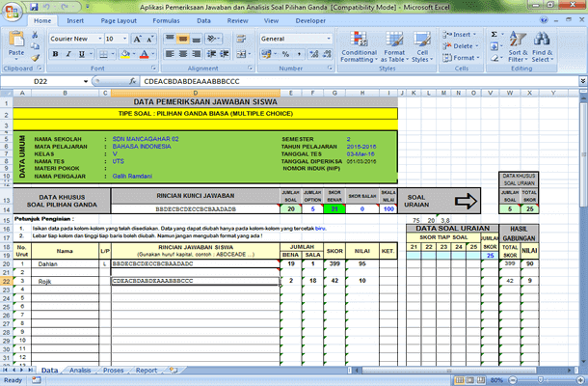
Task: Apply the red Font Color
Action: point(144,54)
